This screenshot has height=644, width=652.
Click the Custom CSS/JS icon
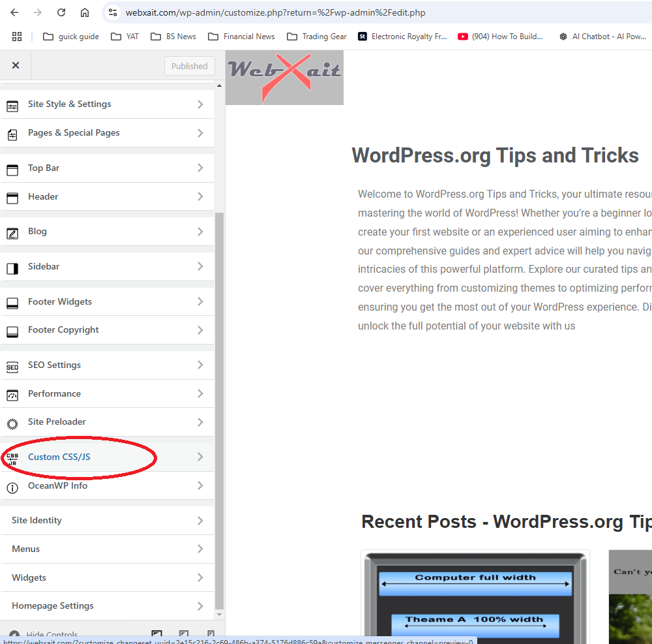[12, 459]
